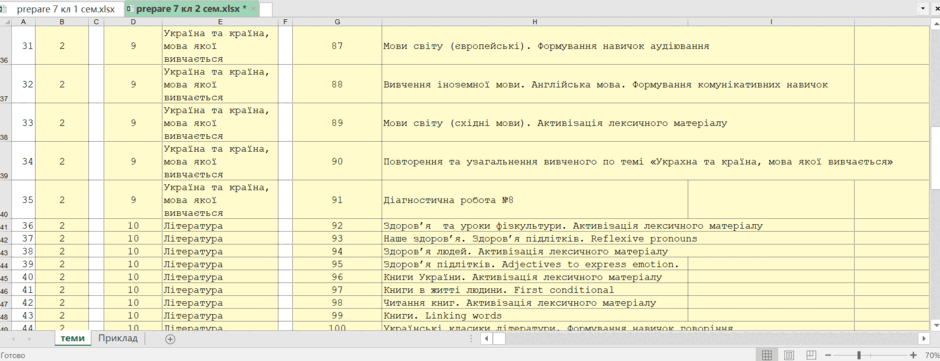Viewport: 940px width, 361px height.
Task: Click horizontal scrollbar left arrow
Action: (x=486, y=339)
